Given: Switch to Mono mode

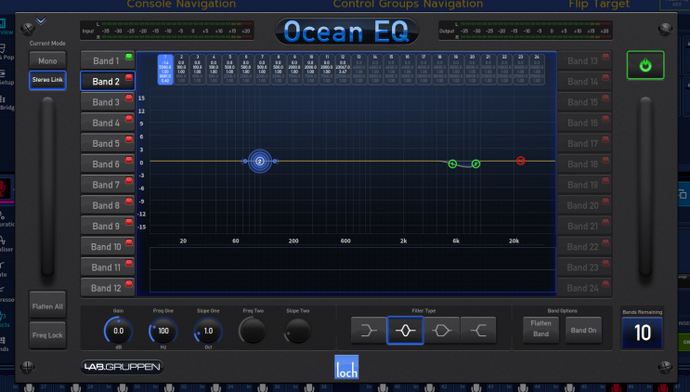Looking at the screenshot, I should tap(48, 61).
